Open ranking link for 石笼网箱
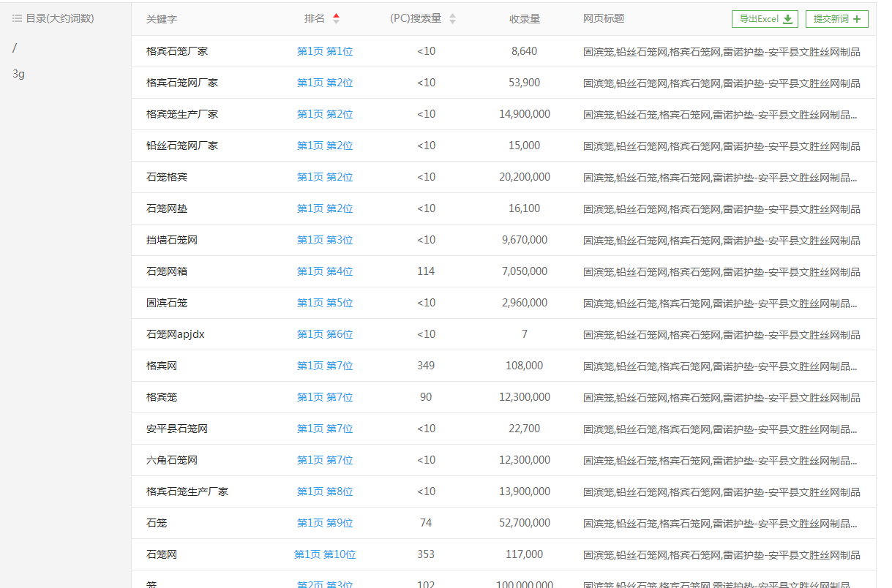The image size is (892, 588). [x=324, y=271]
